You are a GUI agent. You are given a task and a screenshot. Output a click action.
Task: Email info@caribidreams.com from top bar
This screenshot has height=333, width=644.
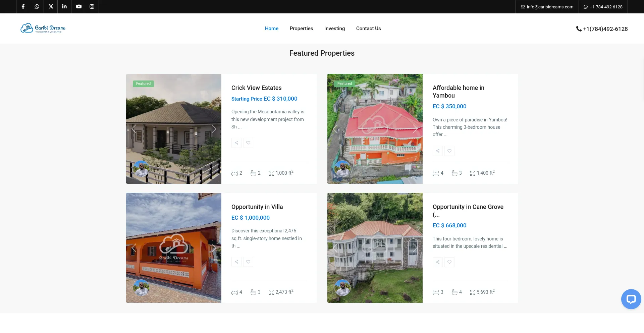[x=547, y=7]
